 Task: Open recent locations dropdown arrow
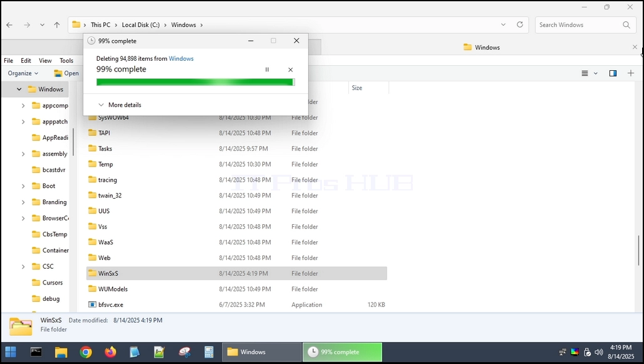click(42, 25)
